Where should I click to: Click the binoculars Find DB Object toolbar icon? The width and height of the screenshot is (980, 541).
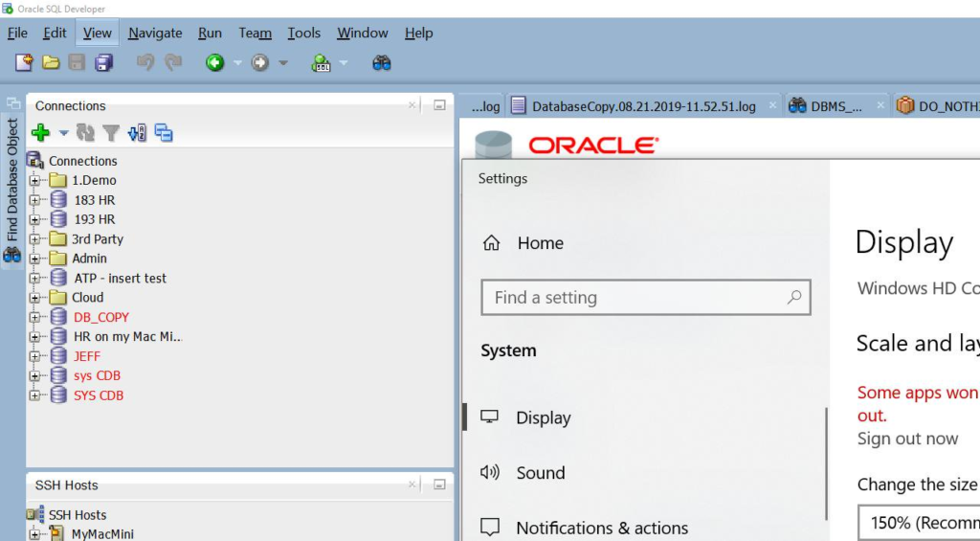coord(381,62)
